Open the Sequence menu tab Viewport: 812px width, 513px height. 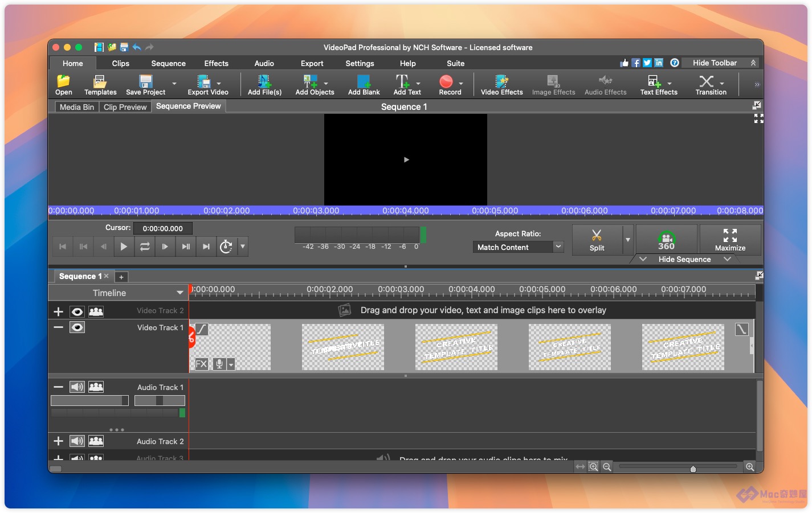coord(168,63)
